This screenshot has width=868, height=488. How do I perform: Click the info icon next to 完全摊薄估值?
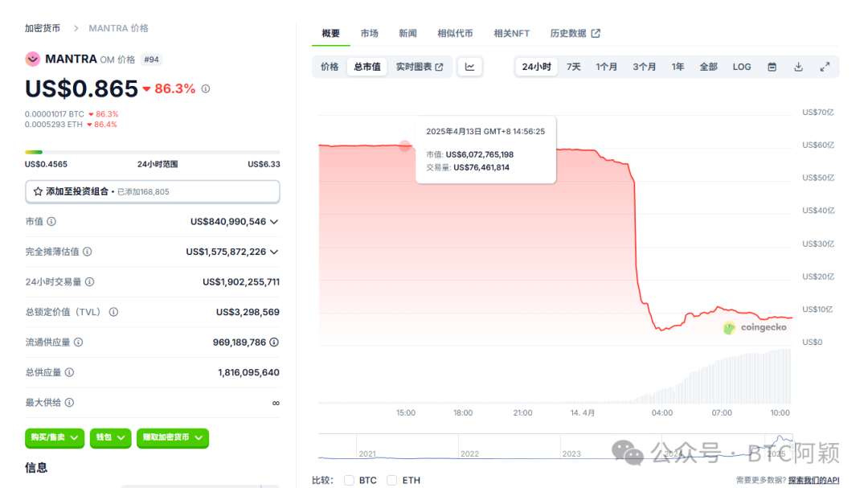pos(88,252)
